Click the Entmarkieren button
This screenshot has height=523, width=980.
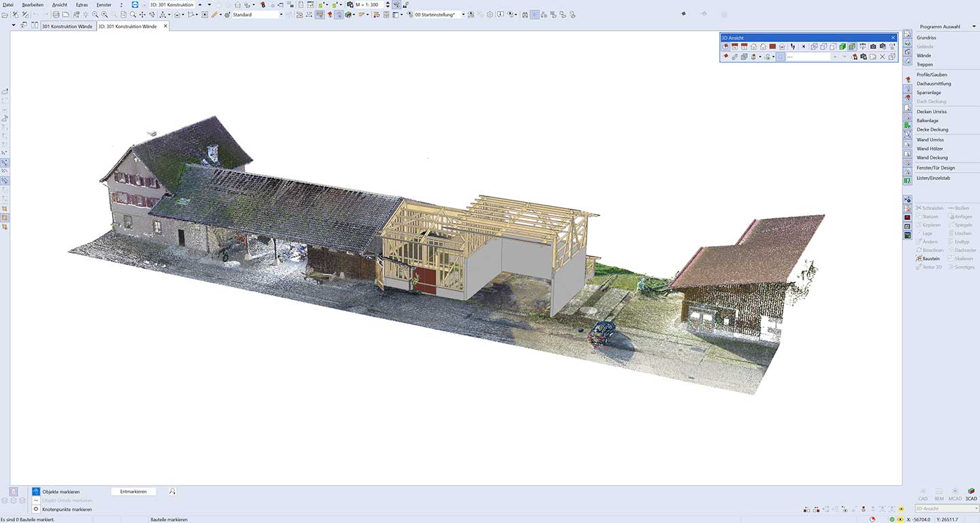(133, 491)
